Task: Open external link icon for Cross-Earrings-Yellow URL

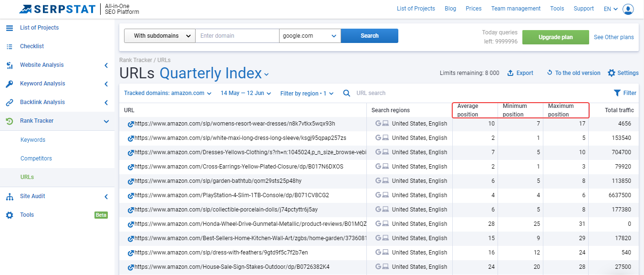Action: click(x=131, y=167)
